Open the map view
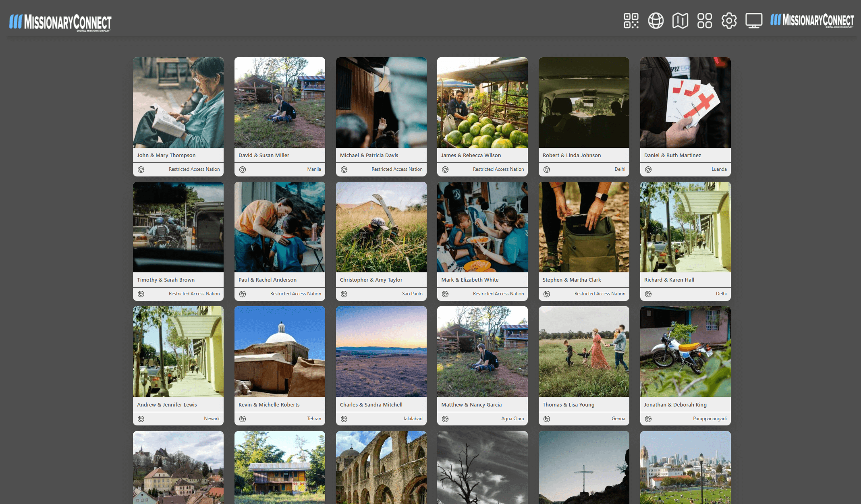This screenshot has height=504, width=861. (x=680, y=21)
